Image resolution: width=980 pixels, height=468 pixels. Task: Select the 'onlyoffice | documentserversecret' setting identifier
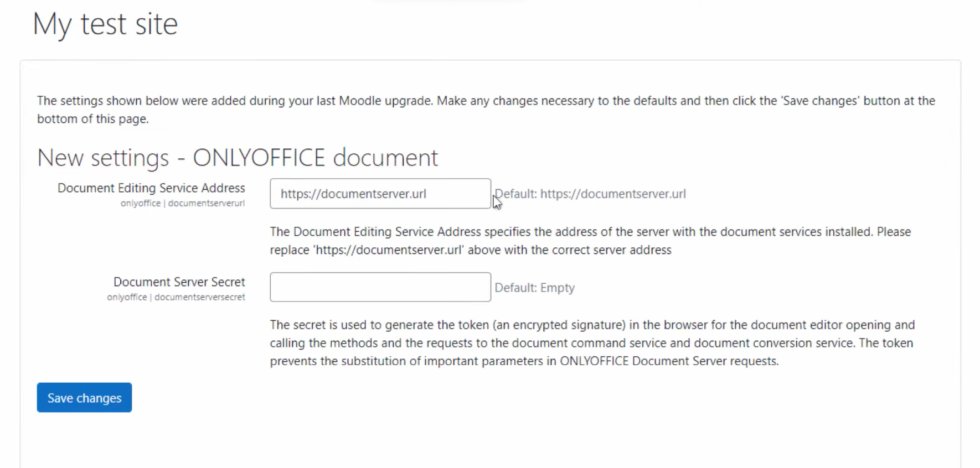[x=176, y=297]
